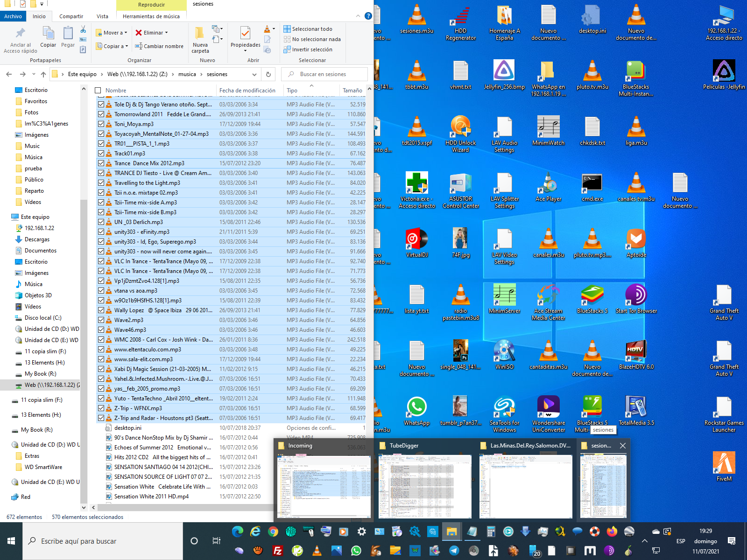Switch to the Vista ribbon tab
The width and height of the screenshot is (747, 560).
click(x=102, y=16)
